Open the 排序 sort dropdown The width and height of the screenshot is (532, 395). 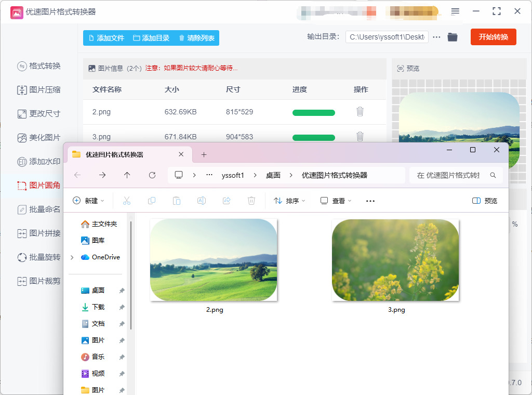pyautogui.click(x=289, y=201)
